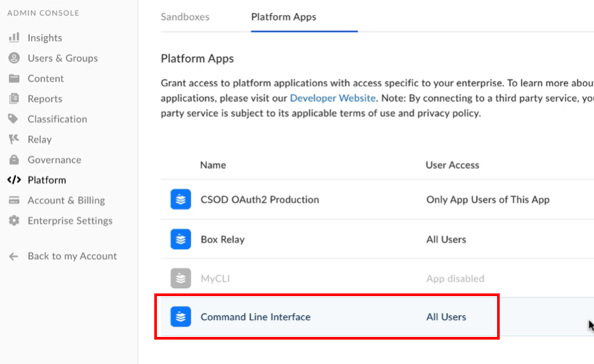The width and height of the screenshot is (594, 364).
Task: Switch to the Sandboxes tab
Action: tap(185, 17)
